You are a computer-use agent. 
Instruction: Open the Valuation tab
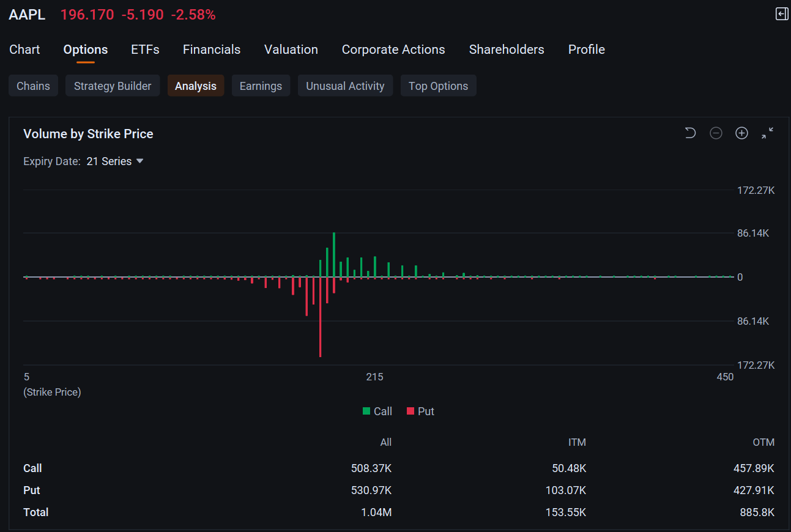[x=291, y=50]
